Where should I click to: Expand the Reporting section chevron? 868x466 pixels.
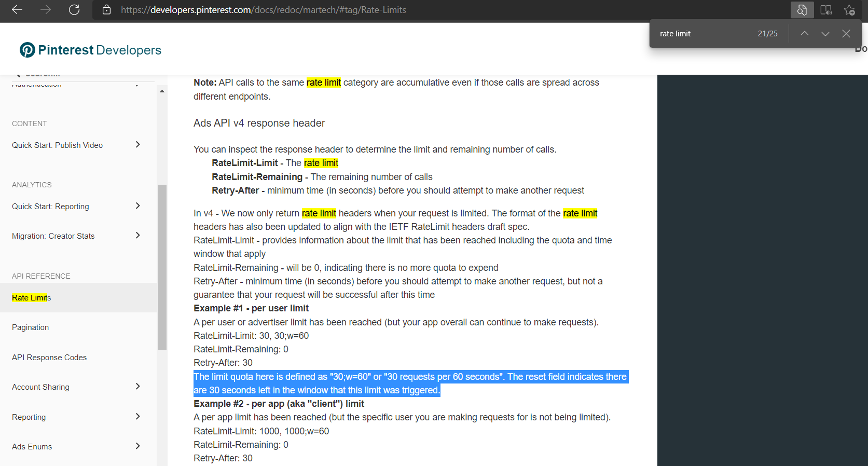point(138,417)
